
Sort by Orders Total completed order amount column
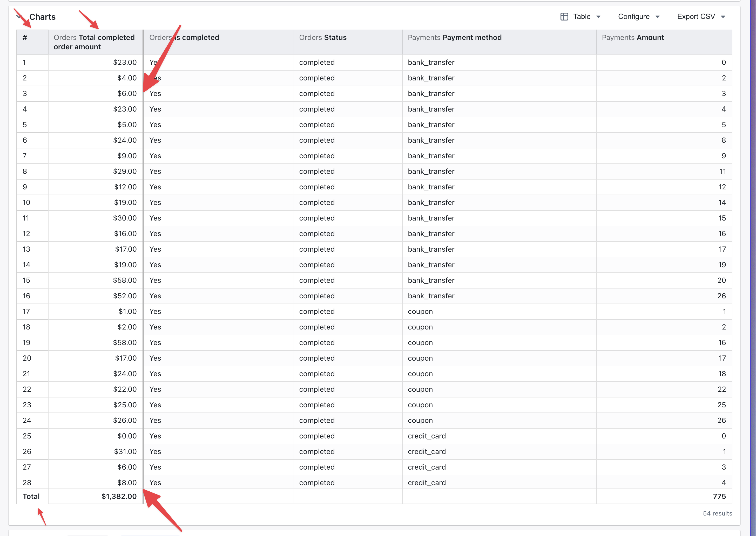coord(96,42)
